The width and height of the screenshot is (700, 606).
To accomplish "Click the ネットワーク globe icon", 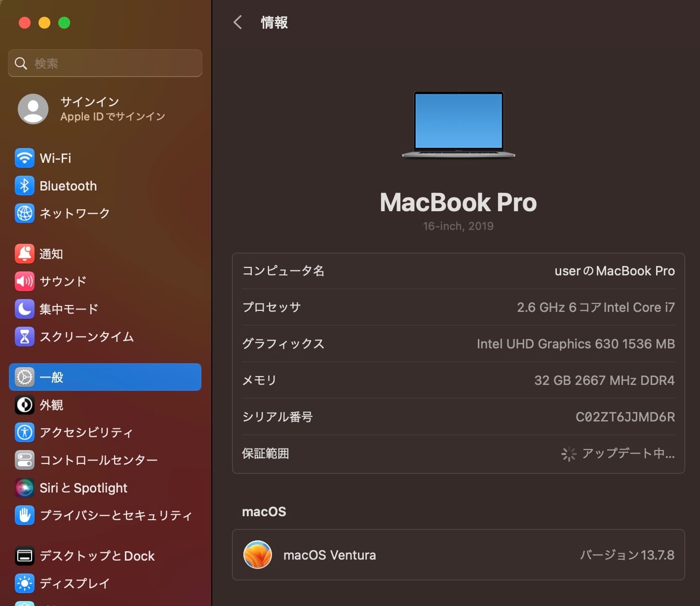I will coord(25,214).
